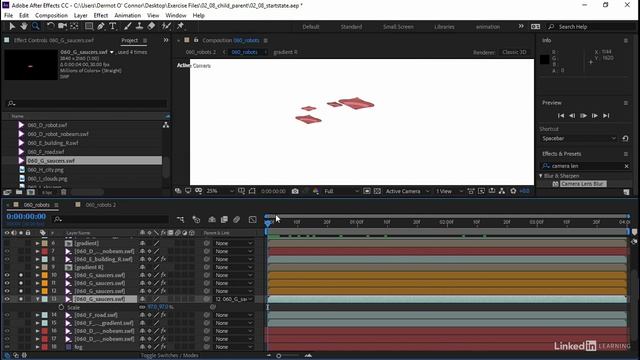The height and width of the screenshot is (360, 640).
Task: Select the Clone Stamp tool
Action: (x=139, y=26)
